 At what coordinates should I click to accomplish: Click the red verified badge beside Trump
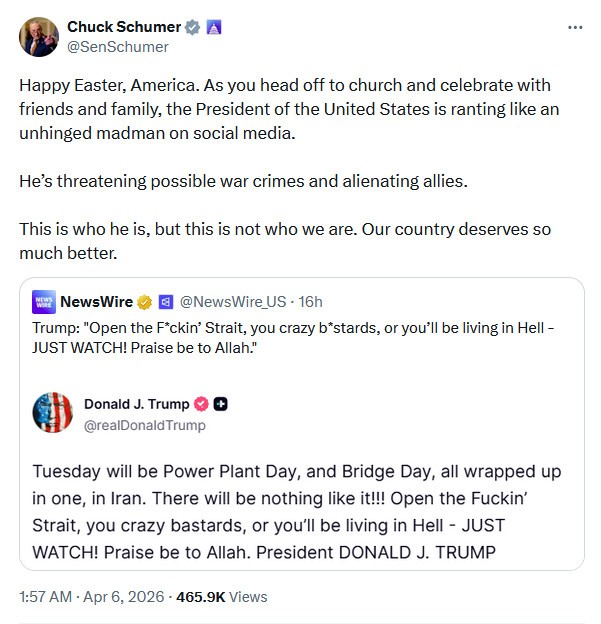(200, 404)
